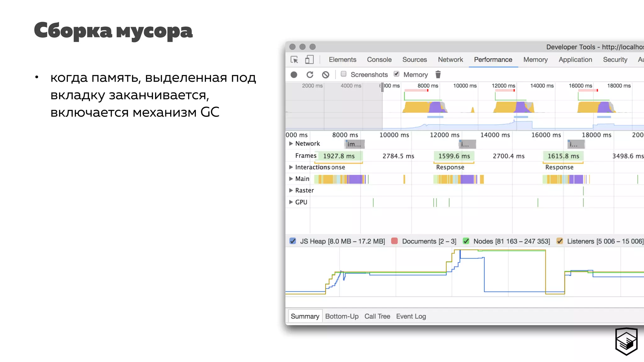644x362 pixels.
Task: Expand the Network track
Action: point(291,144)
